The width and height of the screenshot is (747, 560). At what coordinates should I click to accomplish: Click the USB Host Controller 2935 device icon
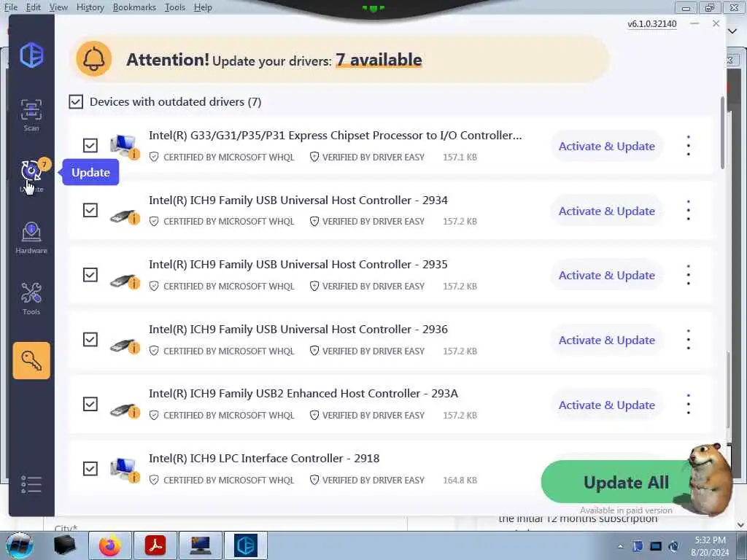click(125, 281)
